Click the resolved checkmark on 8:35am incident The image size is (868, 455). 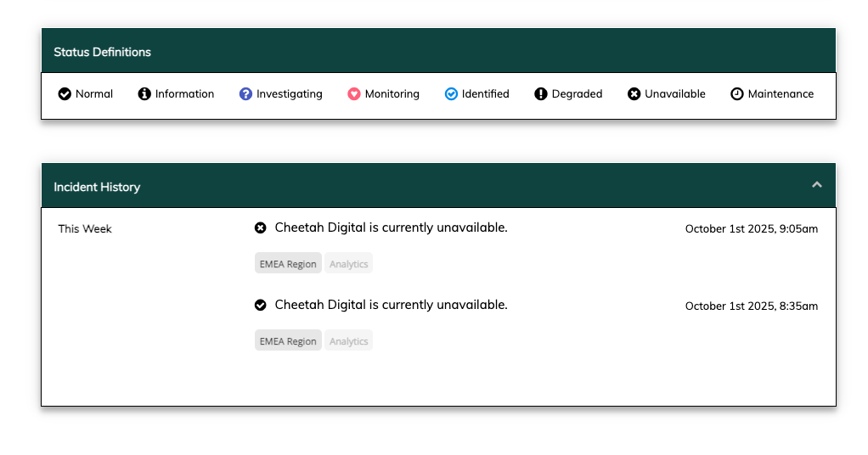[261, 305]
